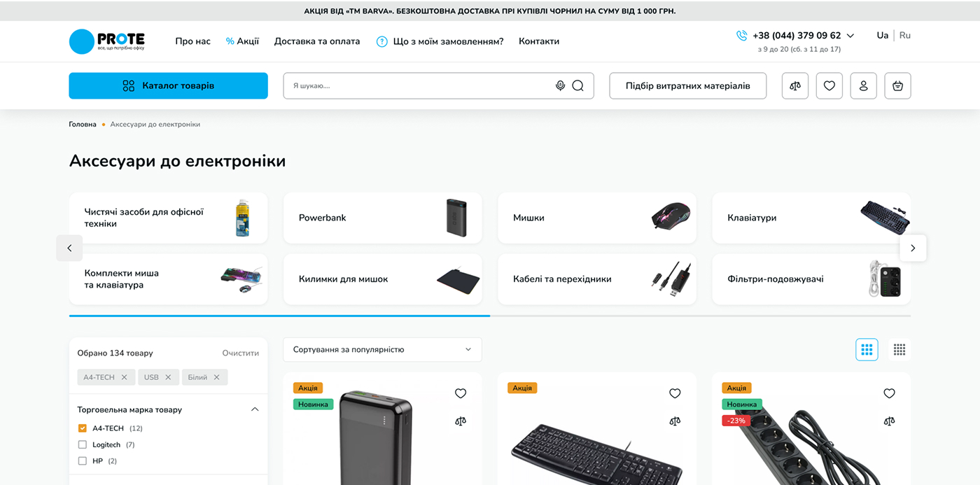
Task: Open the user account icon
Action: [864, 85]
